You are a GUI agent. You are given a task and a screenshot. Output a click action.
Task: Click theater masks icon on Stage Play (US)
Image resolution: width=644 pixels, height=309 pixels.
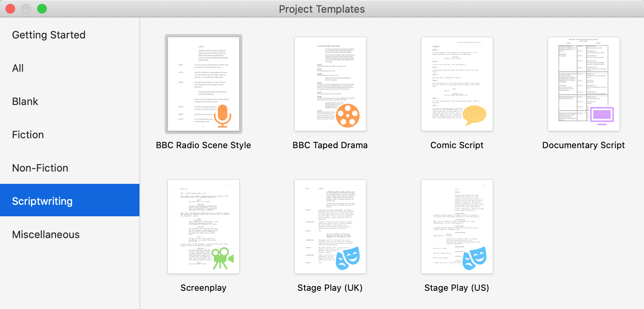(474, 258)
